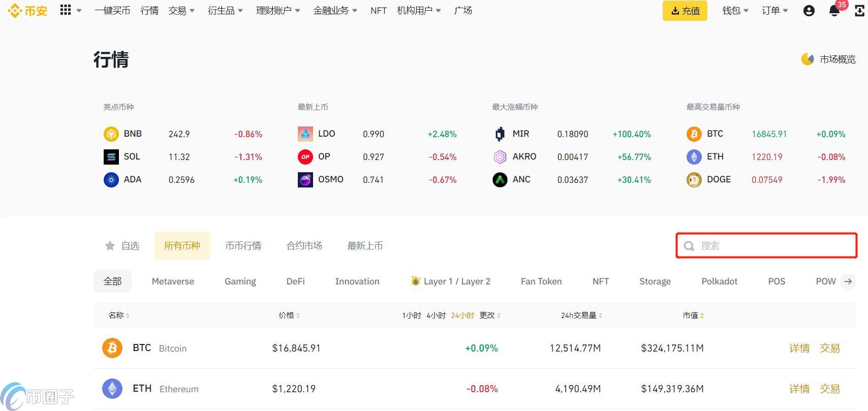Open the 一键买币 menu item
868x411 pixels.
click(x=112, y=11)
